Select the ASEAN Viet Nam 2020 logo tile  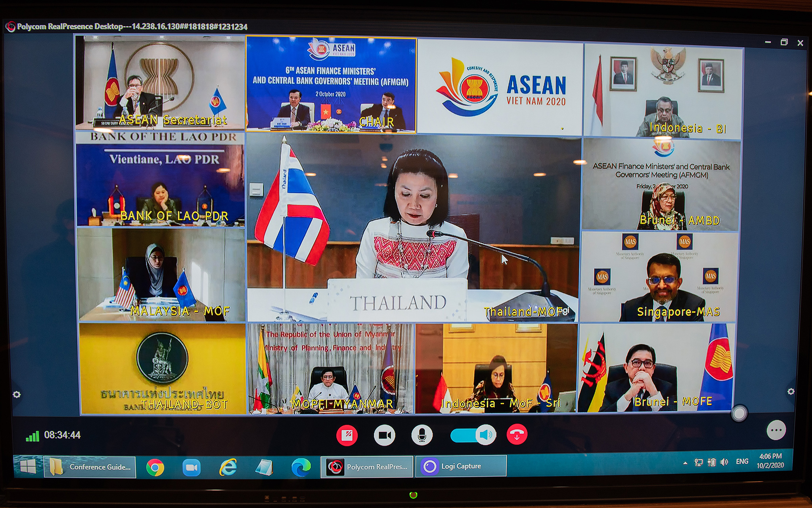coord(500,87)
